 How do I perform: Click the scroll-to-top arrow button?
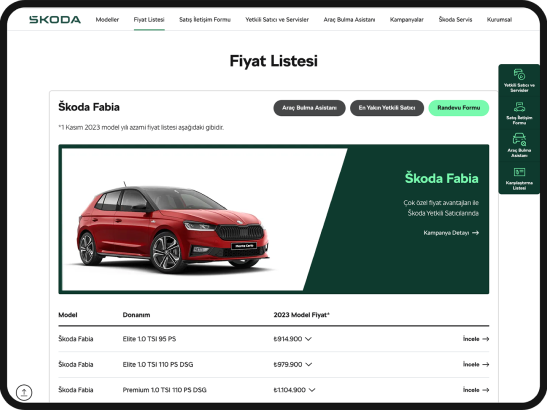click(24, 392)
